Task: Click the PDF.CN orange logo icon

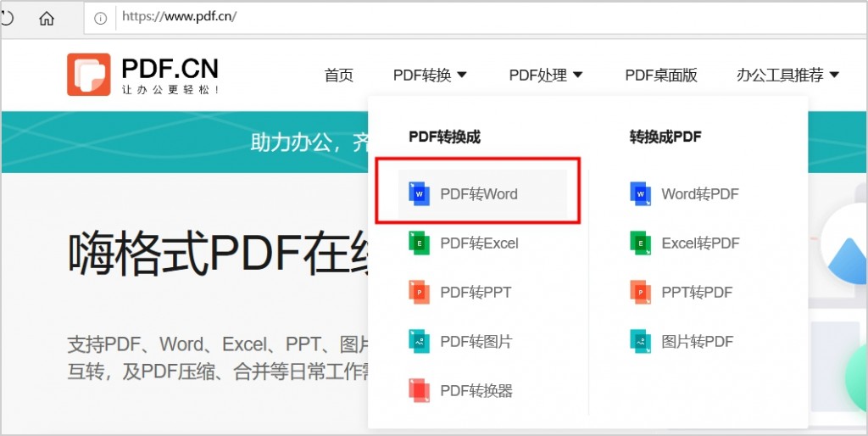Action: pyautogui.click(x=88, y=75)
